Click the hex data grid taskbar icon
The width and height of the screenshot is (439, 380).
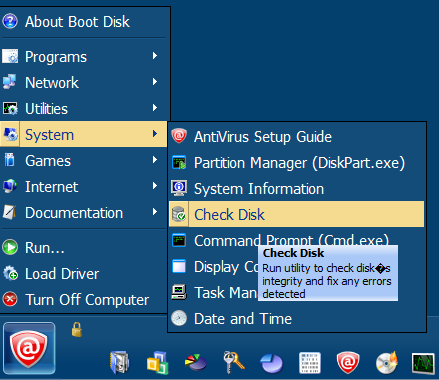pos(310,363)
